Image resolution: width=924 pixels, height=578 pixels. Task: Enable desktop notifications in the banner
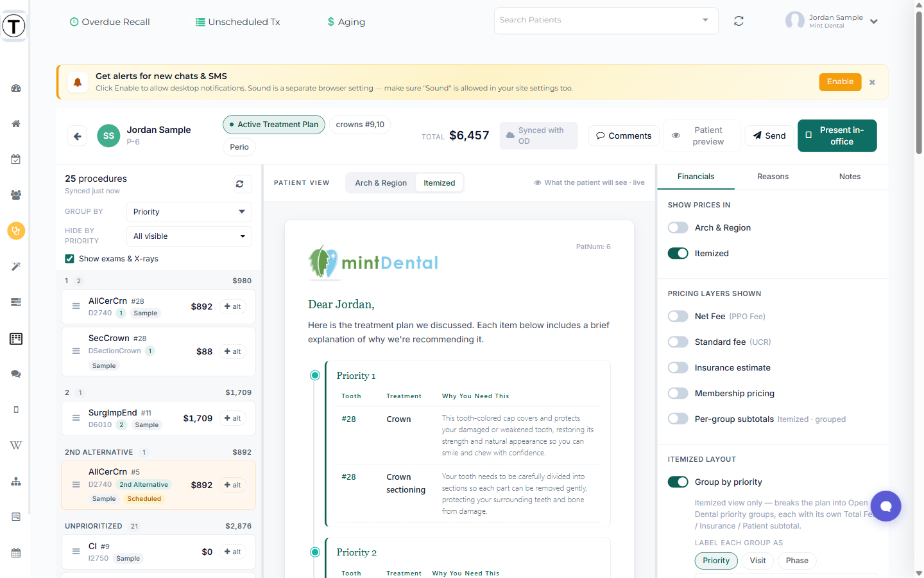840,82
